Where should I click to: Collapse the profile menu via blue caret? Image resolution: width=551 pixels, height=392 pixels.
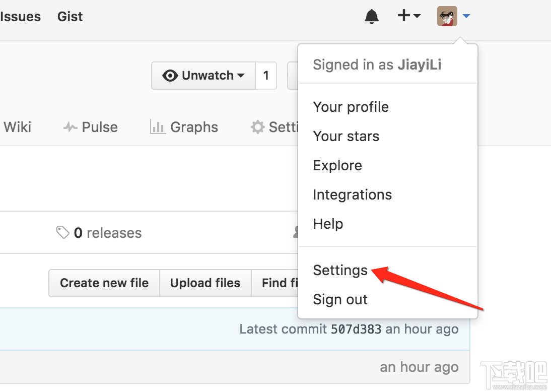tap(466, 16)
